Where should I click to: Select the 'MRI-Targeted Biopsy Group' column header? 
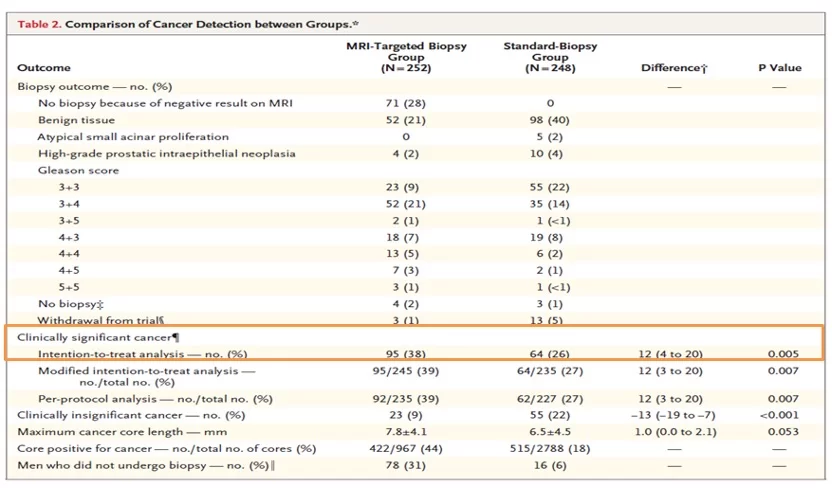pyautogui.click(x=405, y=56)
